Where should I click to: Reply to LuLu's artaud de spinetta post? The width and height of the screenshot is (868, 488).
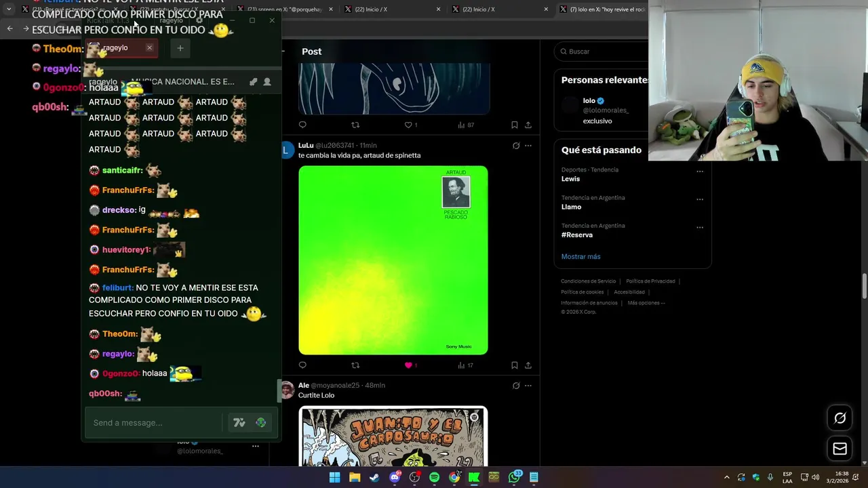pyautogui.click(x=302, y=365)
